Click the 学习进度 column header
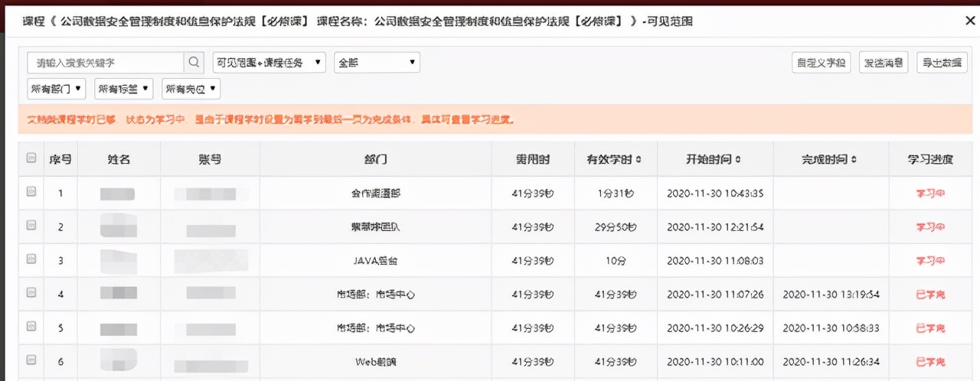980x381 pixels. 930,160
